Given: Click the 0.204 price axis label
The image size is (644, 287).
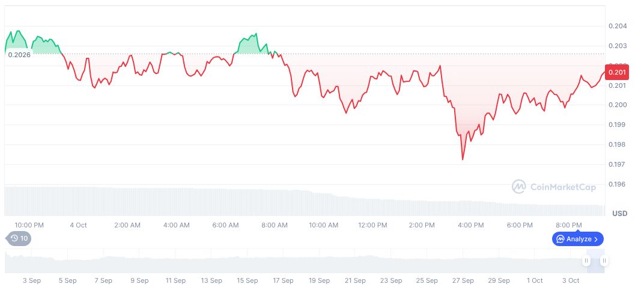Looking at the screenshot, I should coord(618,26).
